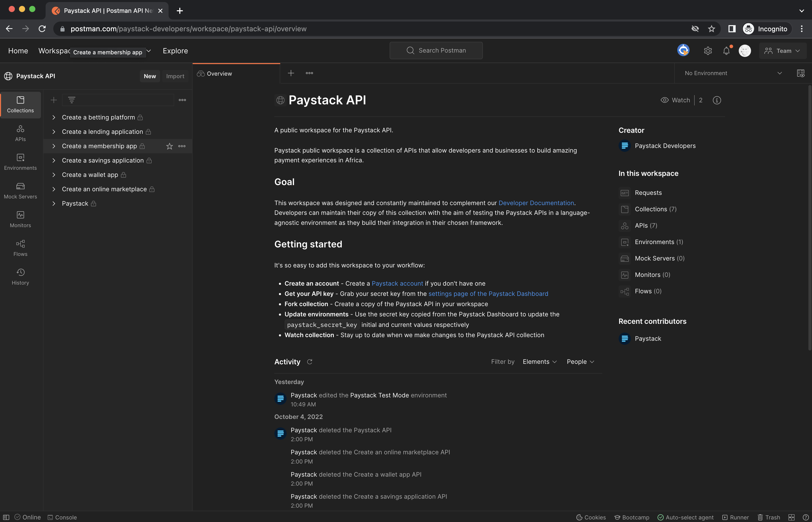Click the plus icon to create a collection
The height and width of the screenshot is (522, 812).
(x=54, y=100)
